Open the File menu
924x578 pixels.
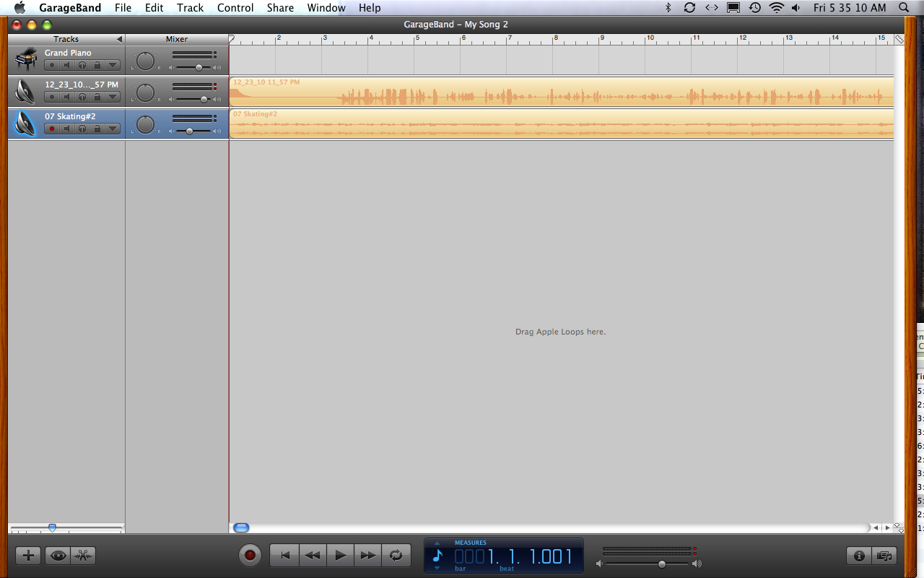click(x=123, y=8)
